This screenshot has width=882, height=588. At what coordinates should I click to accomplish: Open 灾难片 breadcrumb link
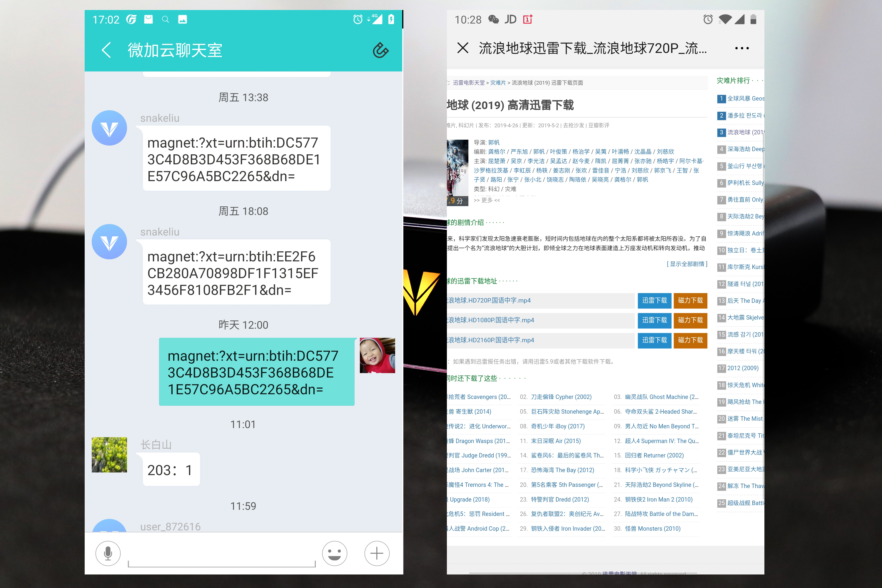click(x=498, y=83)
